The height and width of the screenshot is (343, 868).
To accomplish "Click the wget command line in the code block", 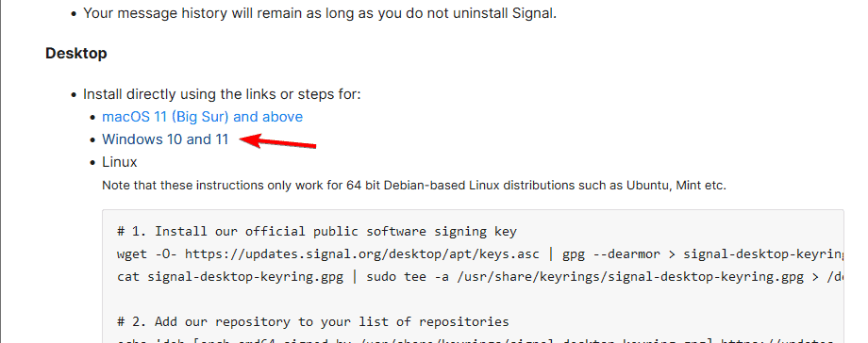I will (x=480, y=253).
